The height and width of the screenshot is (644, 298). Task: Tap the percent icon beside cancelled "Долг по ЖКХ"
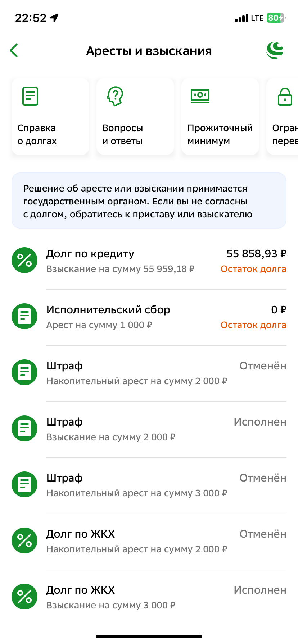(x=24, y=540)
